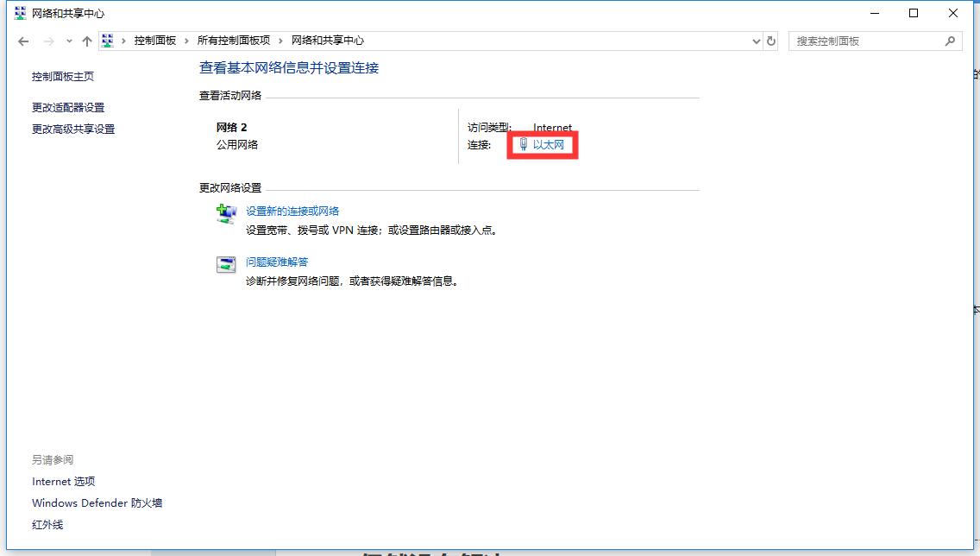Click the 搜索控制面板 search field
The width and height of the screenshot is (980, 556).
point(863,41)
